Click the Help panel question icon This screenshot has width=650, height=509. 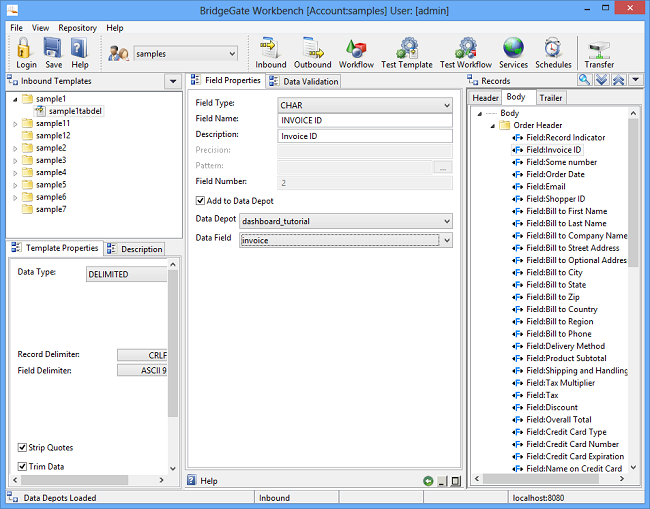192,480
